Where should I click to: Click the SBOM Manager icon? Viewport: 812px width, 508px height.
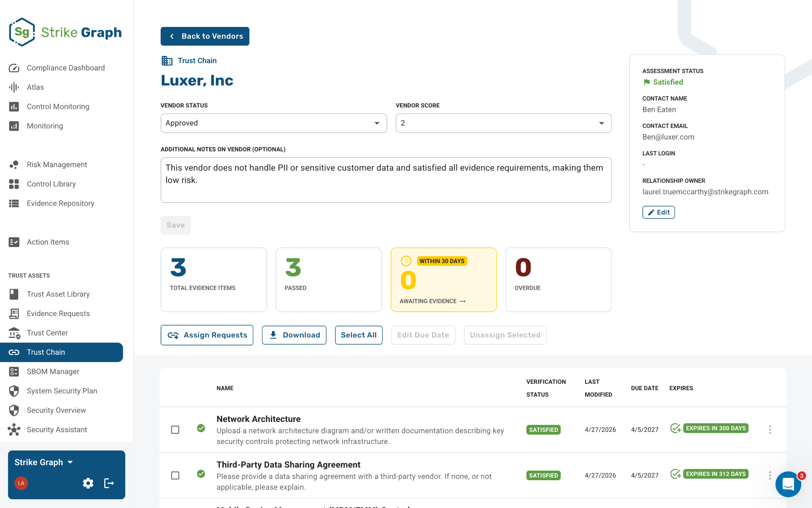14,372
